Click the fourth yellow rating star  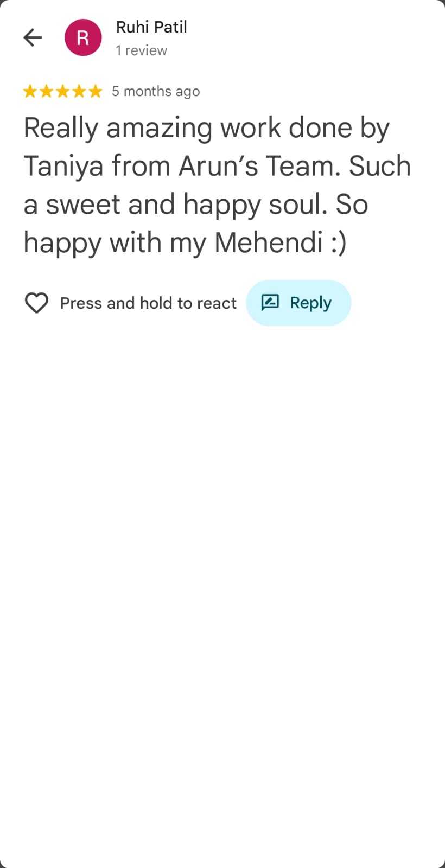79,91
